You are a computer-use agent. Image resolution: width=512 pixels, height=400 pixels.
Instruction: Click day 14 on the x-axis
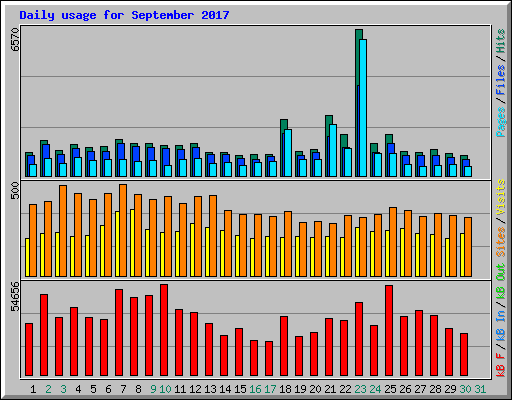tap(225, 389)
